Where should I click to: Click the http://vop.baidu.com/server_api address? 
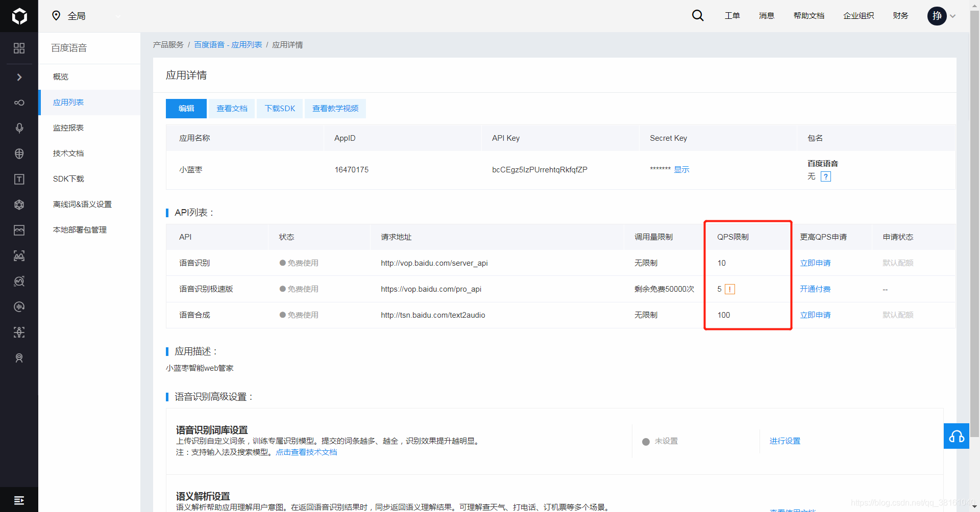click(x=434, y=263)
